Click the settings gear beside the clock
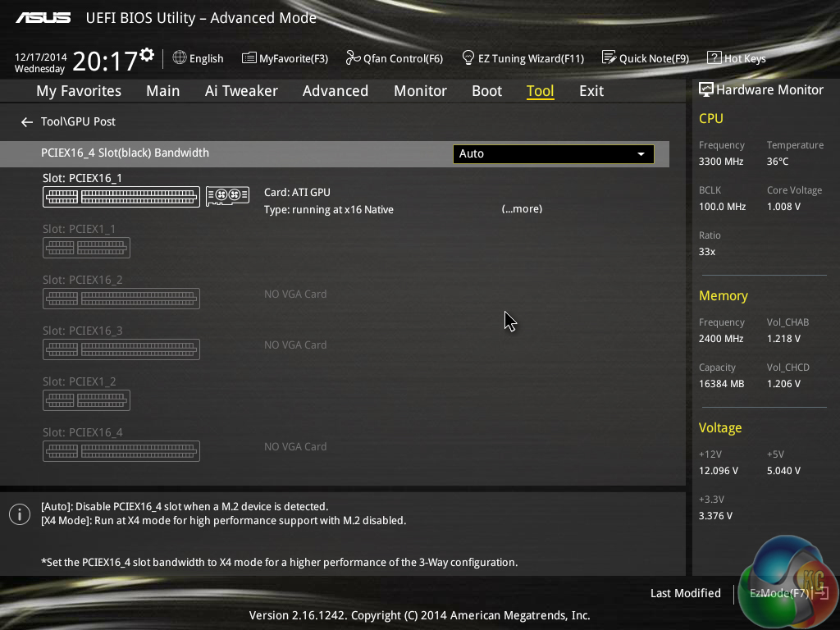The width and height of the screenshot is (840, 630). (x=147, y=54)
